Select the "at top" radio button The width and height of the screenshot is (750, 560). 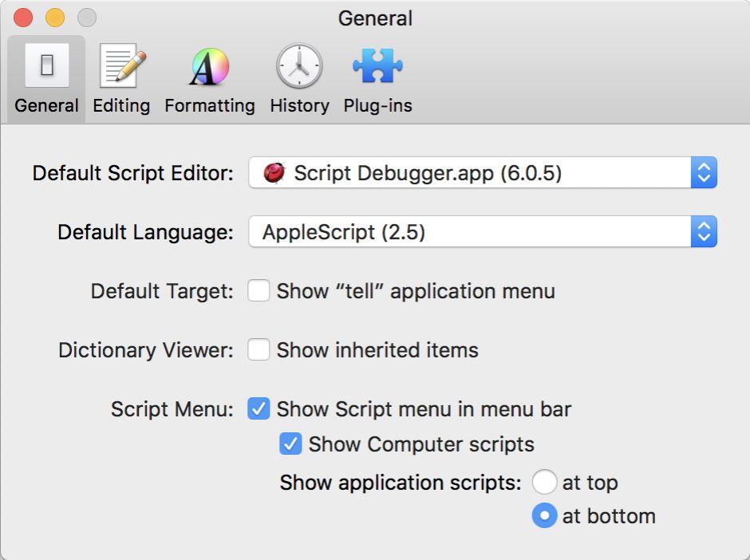(544, 483)
